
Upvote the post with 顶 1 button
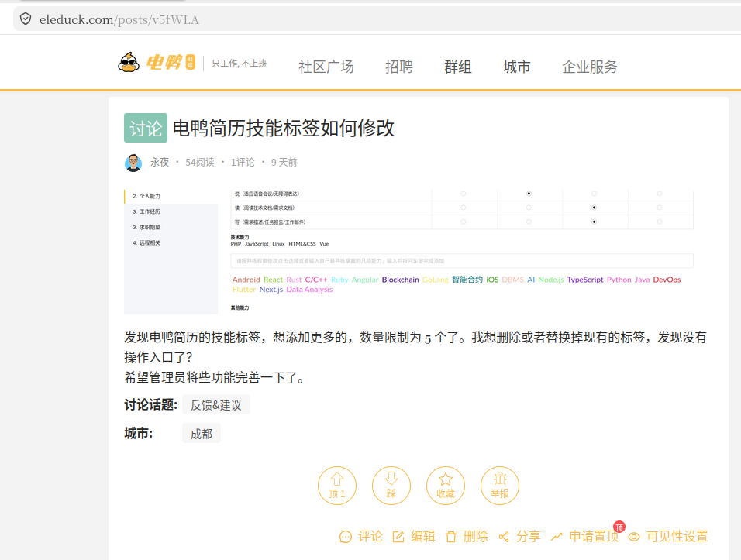(337, 486)
